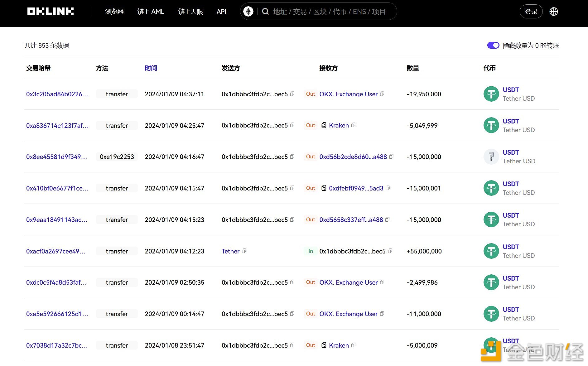This screenshot has width=588, height=366.
Task: Copy OKX Exchange User address in 04:37:11 row
Action: (x=382, y=94)
